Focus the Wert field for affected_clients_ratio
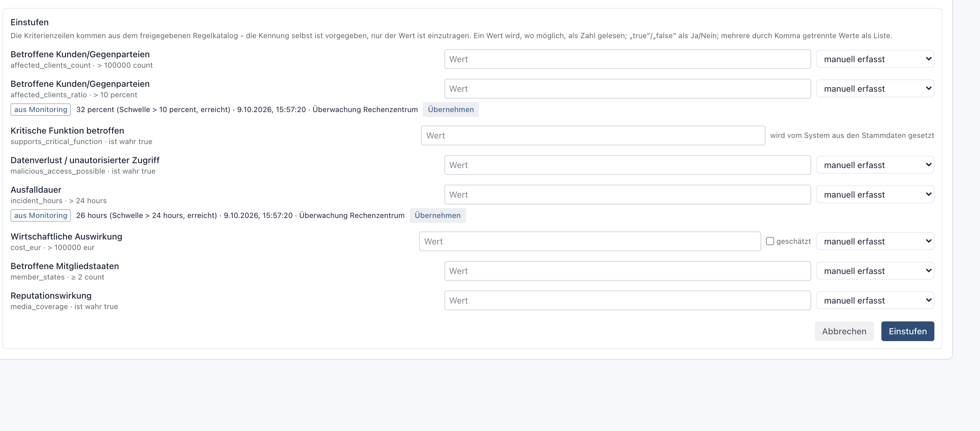This screenshot has height=431, width=980. tap(628, 89)
